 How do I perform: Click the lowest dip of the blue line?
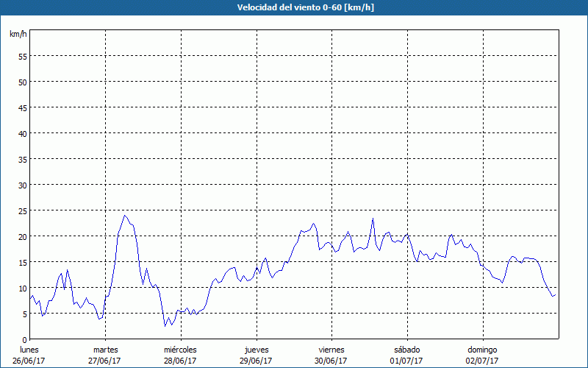(166, 325)
